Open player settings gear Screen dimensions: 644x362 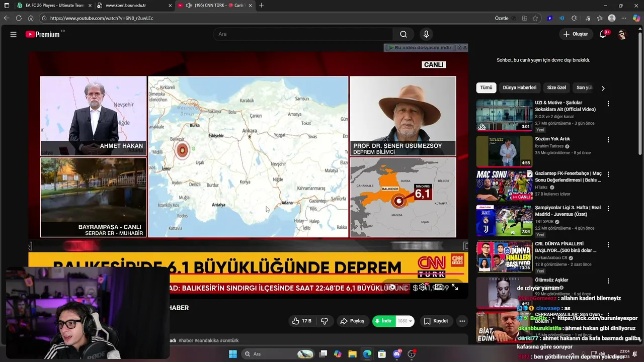point(423,287)
